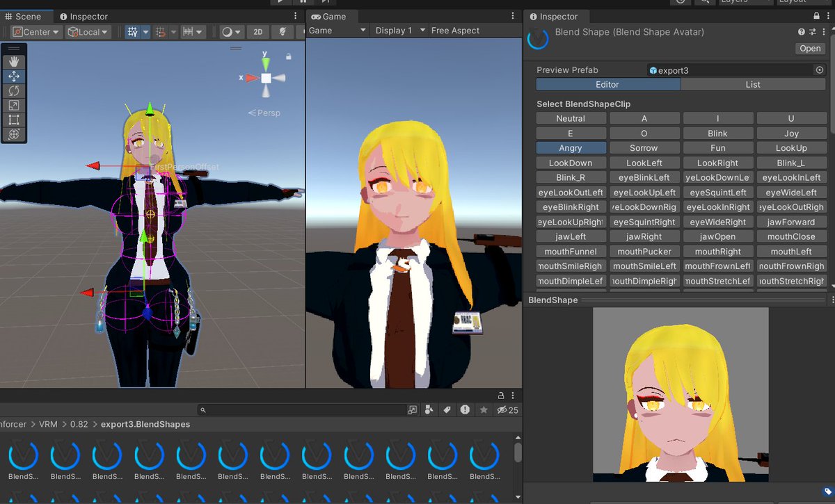Open Inspector panel three-dot menu
The width and height of the screenshot is (835, 504).
click(x=828, y=16)
